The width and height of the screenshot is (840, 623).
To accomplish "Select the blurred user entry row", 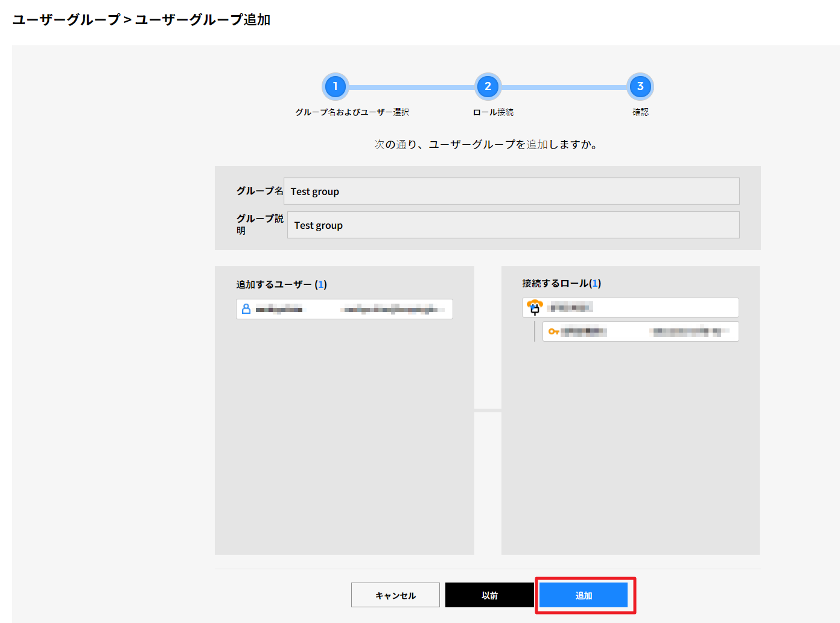I will click(345, 309).
